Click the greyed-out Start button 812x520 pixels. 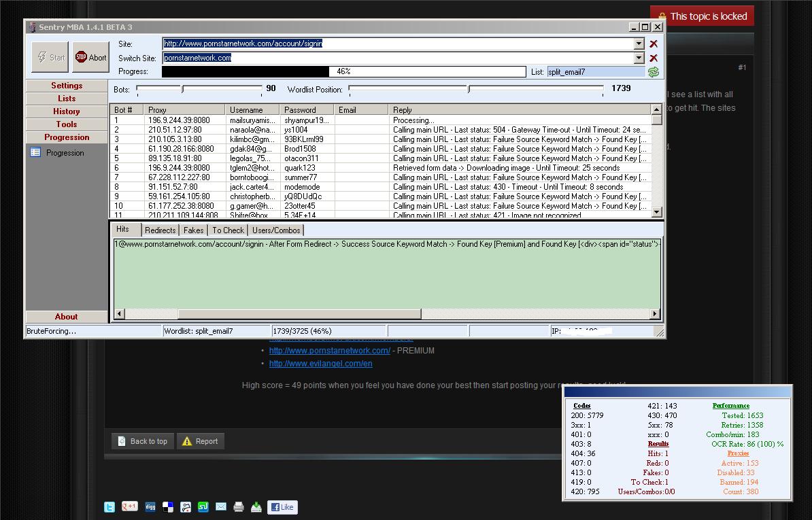coord(50,57)
